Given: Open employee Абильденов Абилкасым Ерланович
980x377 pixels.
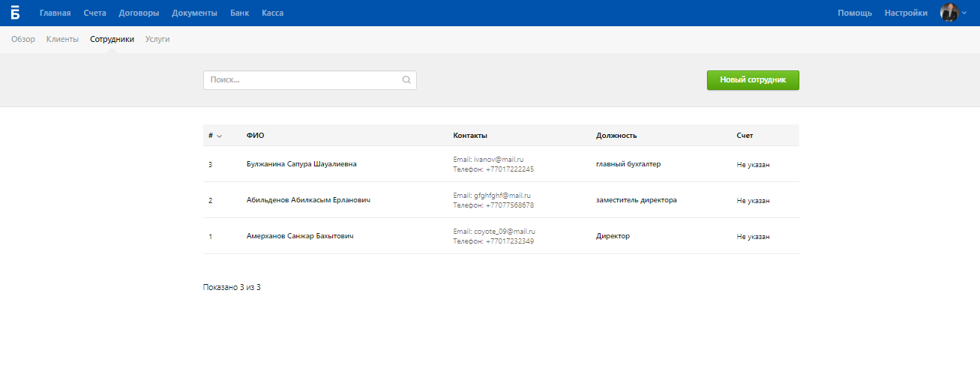Looking at the screenshot, I should coord(308,200).
